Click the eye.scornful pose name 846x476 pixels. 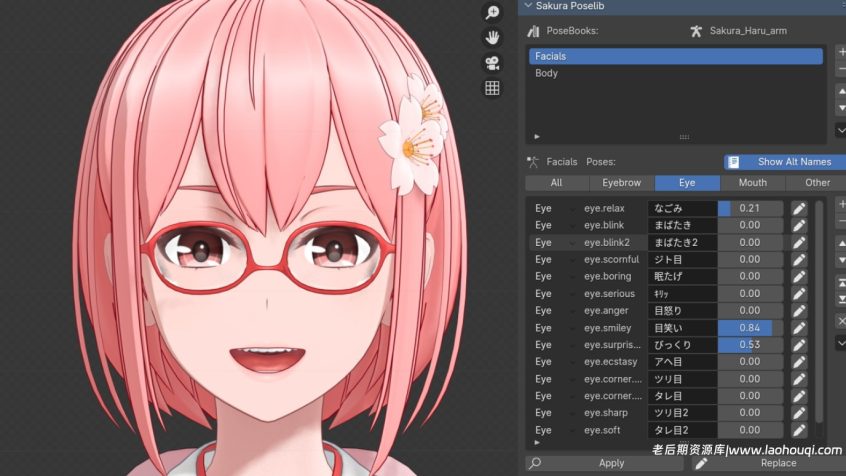pyautogui.click(x=611, y=260)
